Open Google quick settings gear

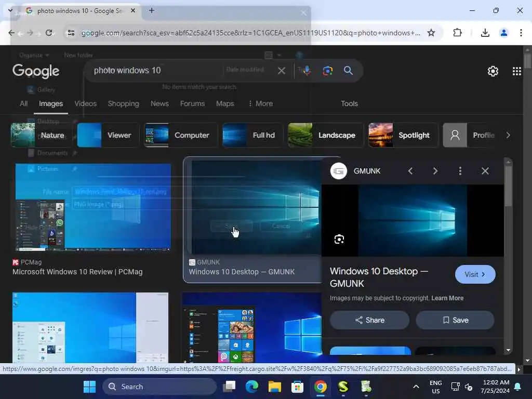click(493, 71)
